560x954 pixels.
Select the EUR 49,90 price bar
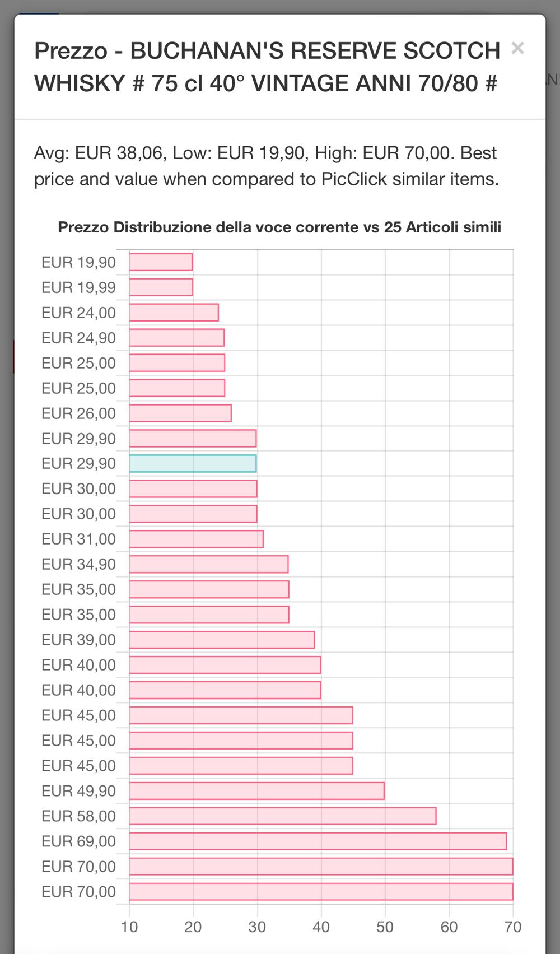(256, 791)
